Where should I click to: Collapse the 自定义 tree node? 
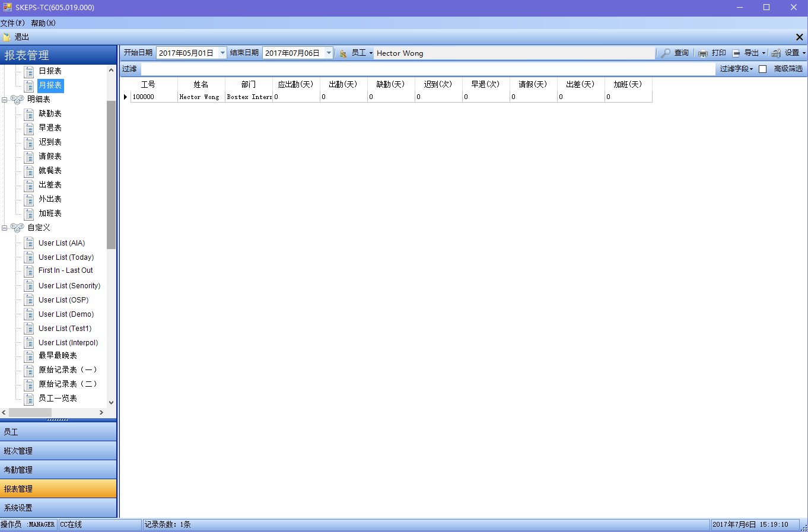pyautogui.click(x=5, y=228)
